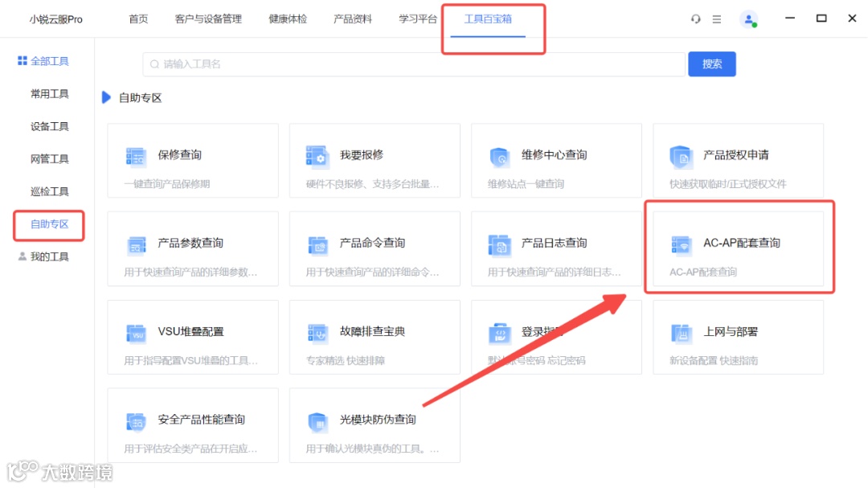Click the 产品授权申请 card title
Viewport: 868px width, 488px height.
735,154
